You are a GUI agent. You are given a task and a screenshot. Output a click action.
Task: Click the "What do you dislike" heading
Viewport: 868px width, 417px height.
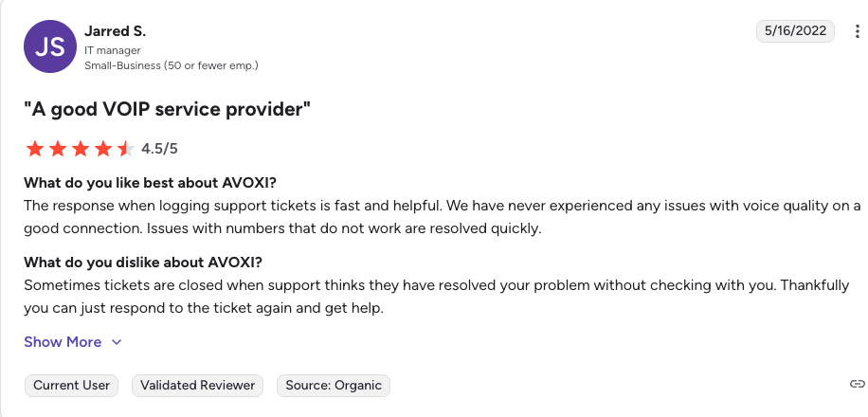pyautogui.click(x=156, y=263)
